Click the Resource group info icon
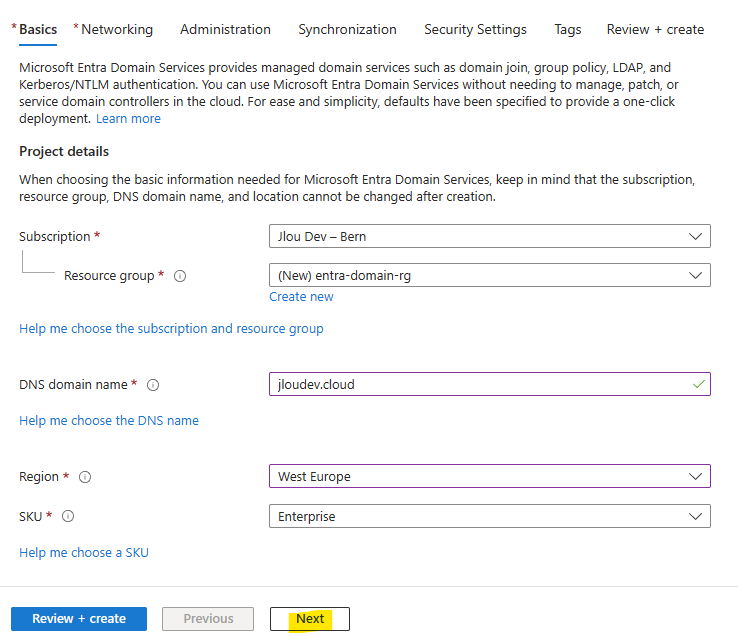The height and width of the screenshot is (637, 738). coord(180,276)
